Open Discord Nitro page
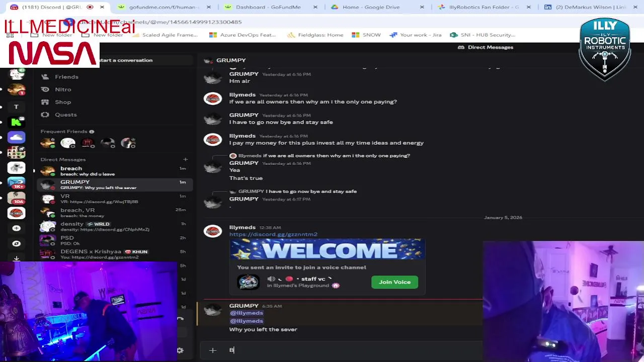 point(63,89)
